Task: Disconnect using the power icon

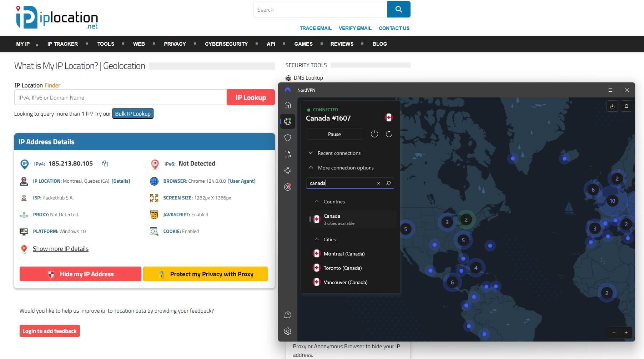Action: 374,134
